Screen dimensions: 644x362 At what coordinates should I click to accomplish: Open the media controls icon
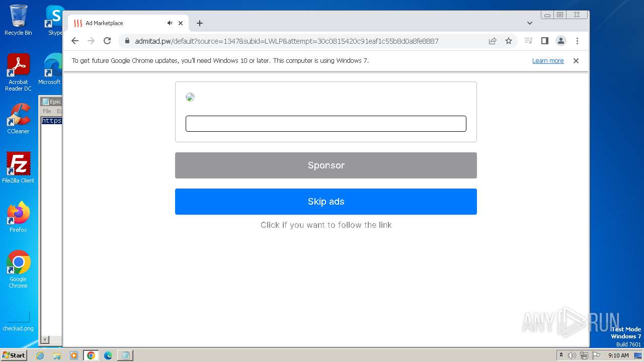pos(528,41)
